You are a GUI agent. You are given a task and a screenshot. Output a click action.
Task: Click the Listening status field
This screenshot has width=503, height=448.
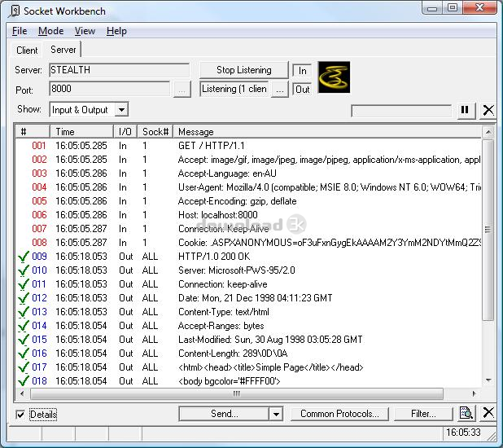coord(234,89)
